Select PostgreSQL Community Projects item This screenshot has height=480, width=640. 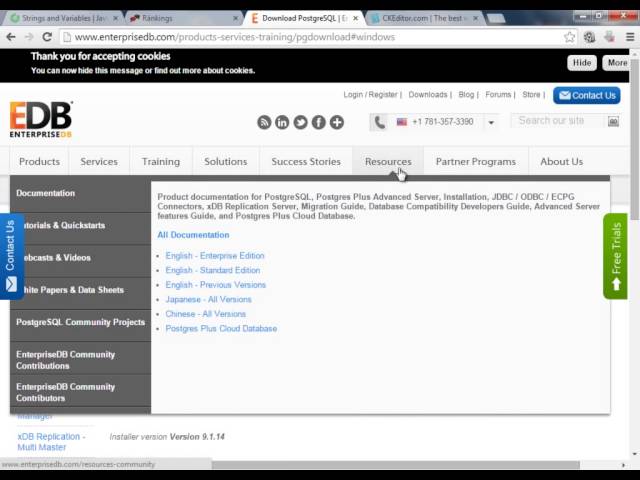[80, 322]
